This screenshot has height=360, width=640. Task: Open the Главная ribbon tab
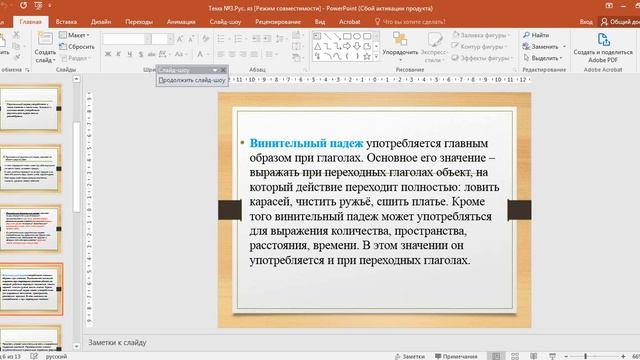click(x=31, y=22)
